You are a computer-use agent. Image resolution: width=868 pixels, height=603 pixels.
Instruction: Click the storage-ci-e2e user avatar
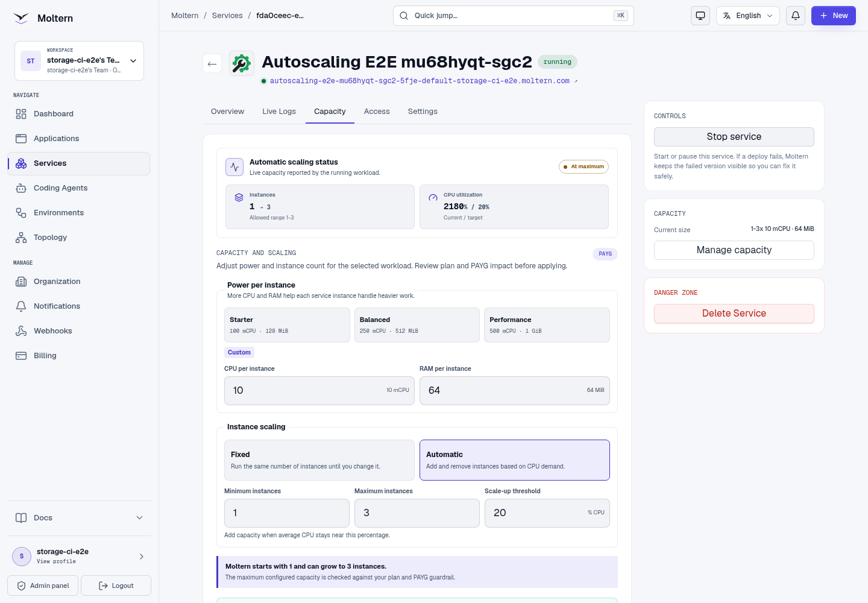(x=22, y=557)
